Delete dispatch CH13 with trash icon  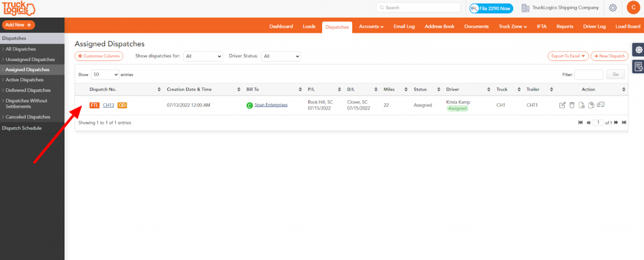click(572, 105)
